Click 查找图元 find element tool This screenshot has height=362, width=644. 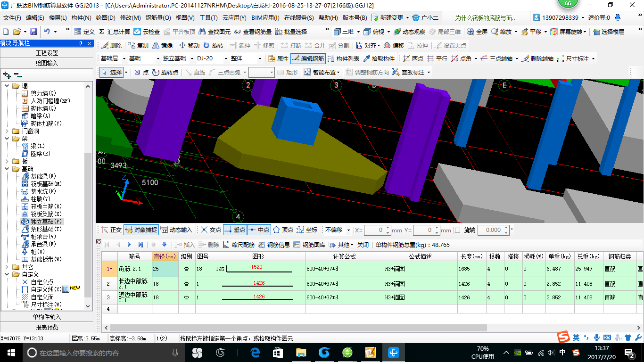[x=215, y=32]
